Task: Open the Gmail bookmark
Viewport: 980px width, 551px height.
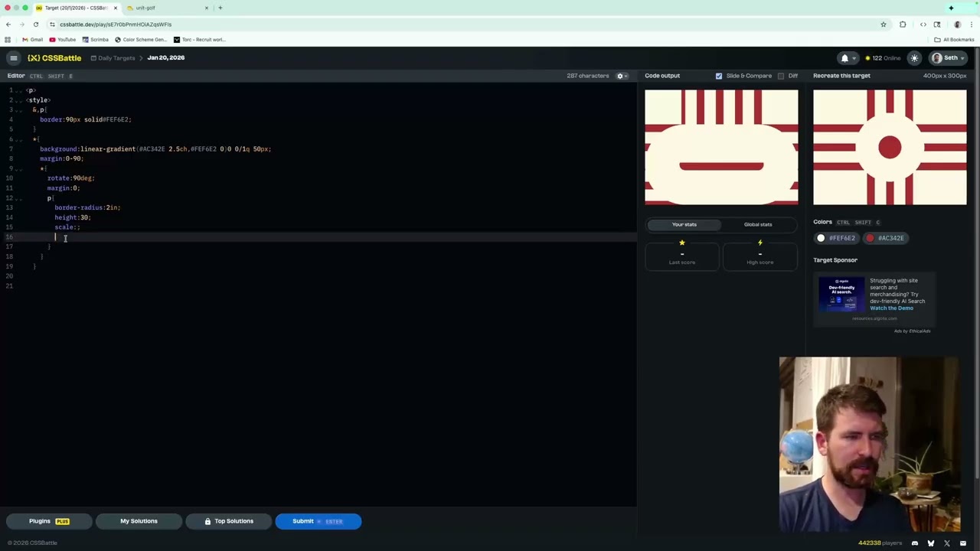Action: pos(32,40)
